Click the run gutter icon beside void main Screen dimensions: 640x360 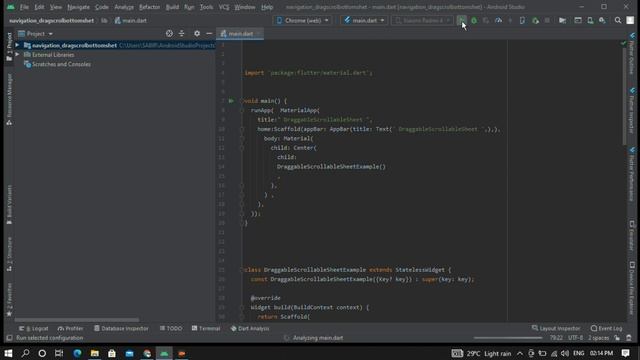click(231, 101)
